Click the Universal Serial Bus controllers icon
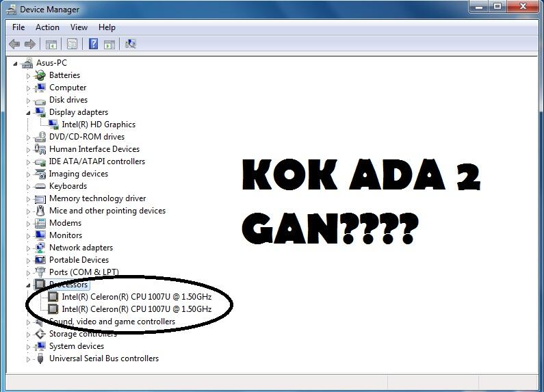Screen dimensions: 544x392 [40, 358]
